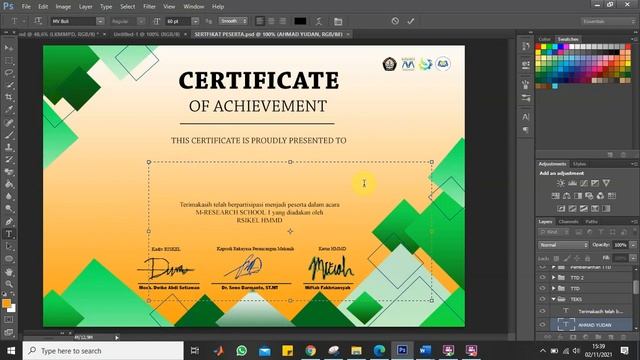Open Create Warped Text dialog
This screenshot has width=640, height=360.
318,21
